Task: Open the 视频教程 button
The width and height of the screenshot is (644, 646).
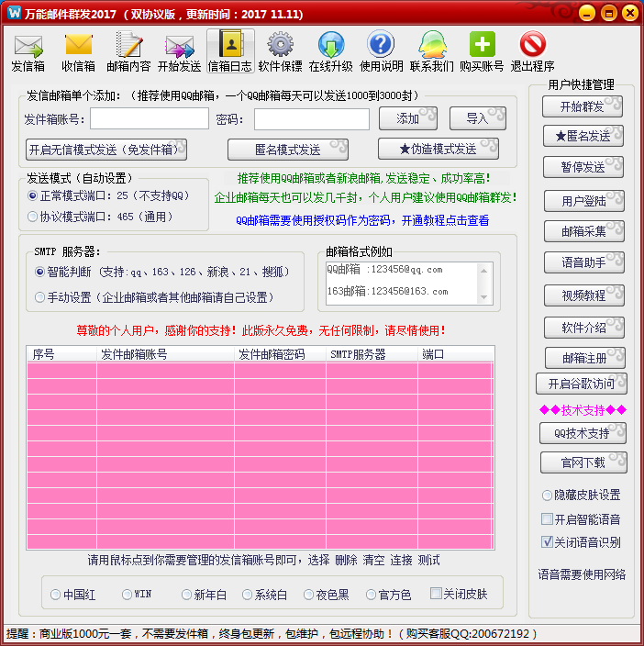Action: coord(583,295)
